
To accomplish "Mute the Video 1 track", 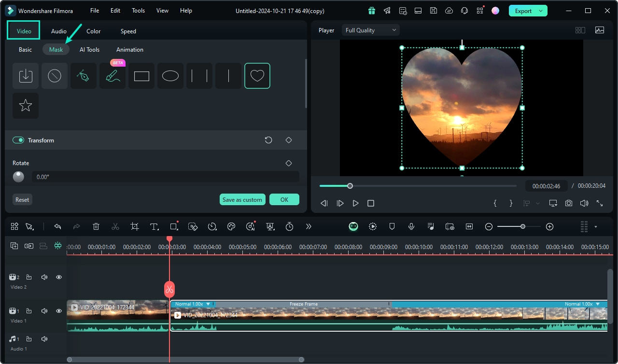I will tap(44, 311).
